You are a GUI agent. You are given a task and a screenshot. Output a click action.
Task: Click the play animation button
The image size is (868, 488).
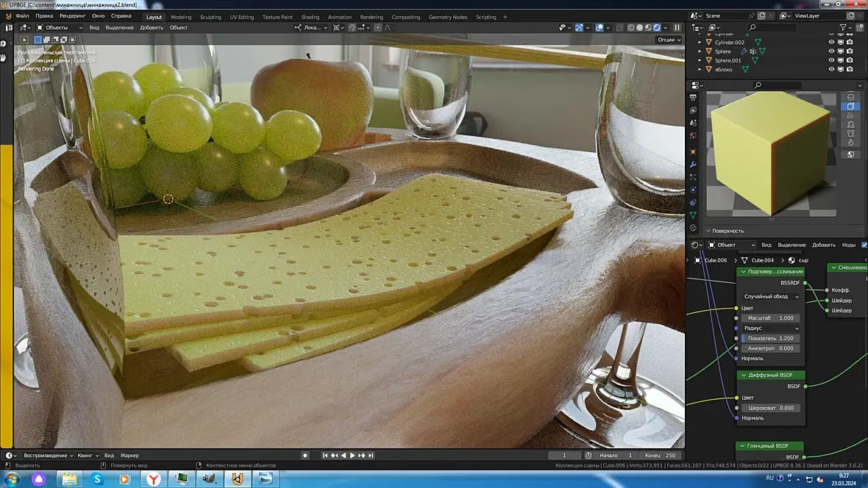(352, 456)
